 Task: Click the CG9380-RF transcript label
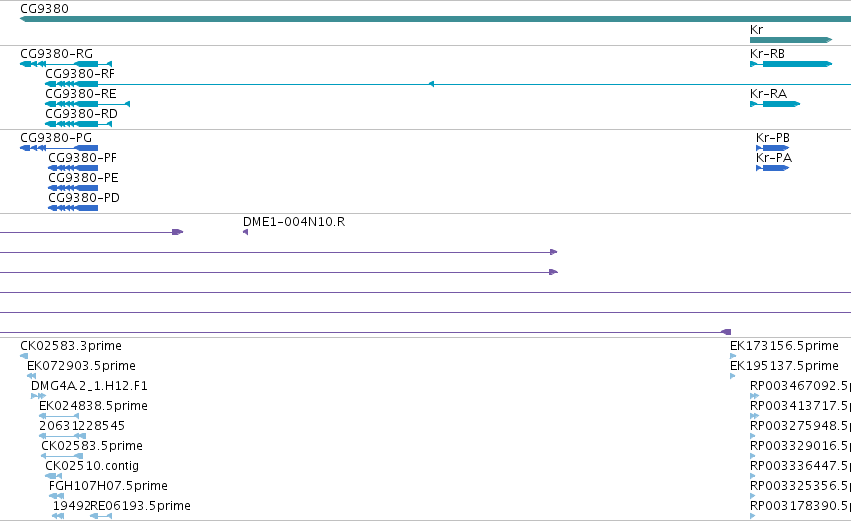[x=80, y=74]
